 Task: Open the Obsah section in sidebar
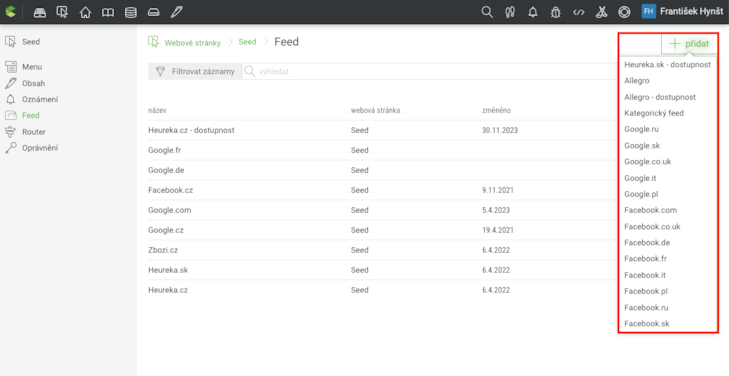33,83
